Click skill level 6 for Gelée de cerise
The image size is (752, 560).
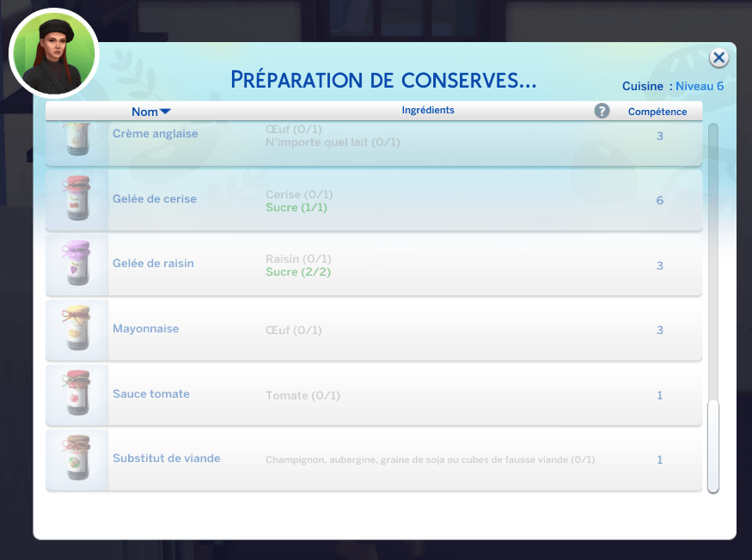[659, 200]
